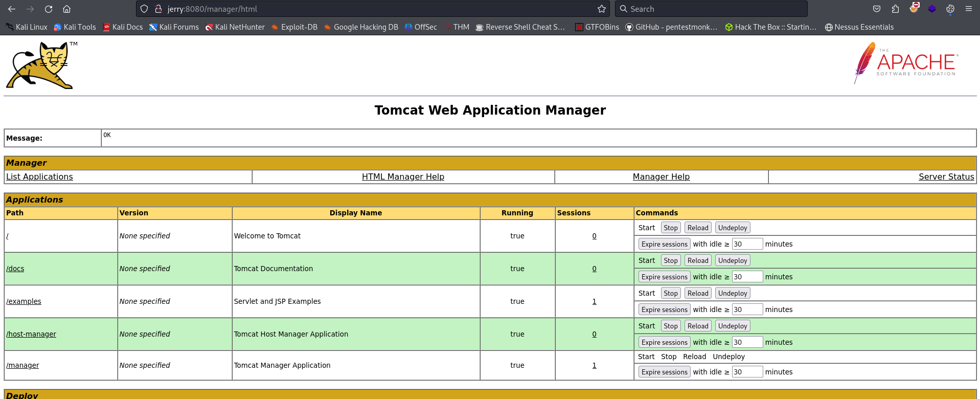Open HTML Manager Help link
980x399 pixels.
coord(403,176)
